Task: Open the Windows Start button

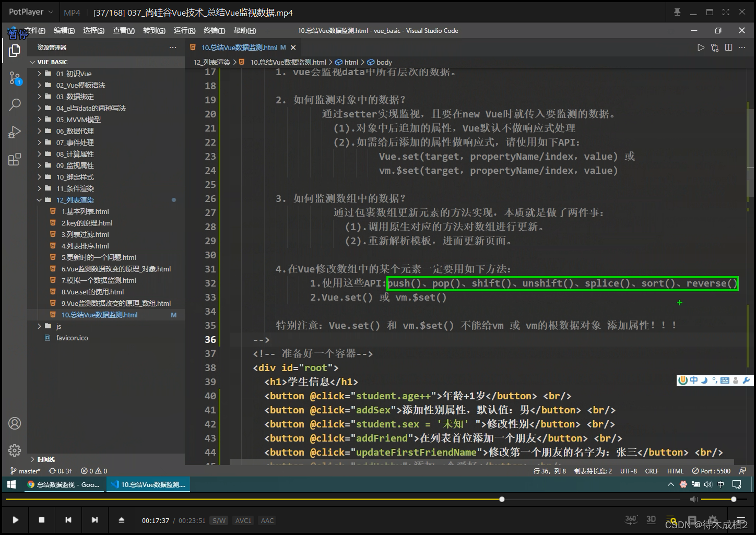Action: [11, 484]
